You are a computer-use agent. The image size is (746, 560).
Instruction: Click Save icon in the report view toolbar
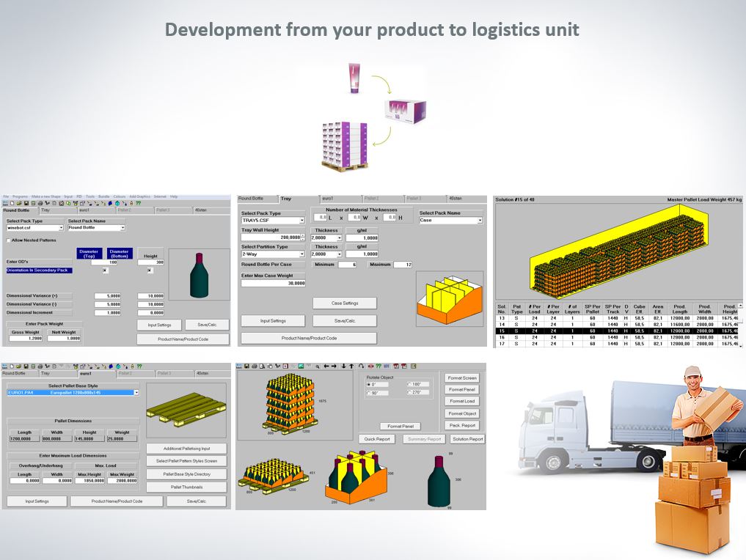[246, 366]
